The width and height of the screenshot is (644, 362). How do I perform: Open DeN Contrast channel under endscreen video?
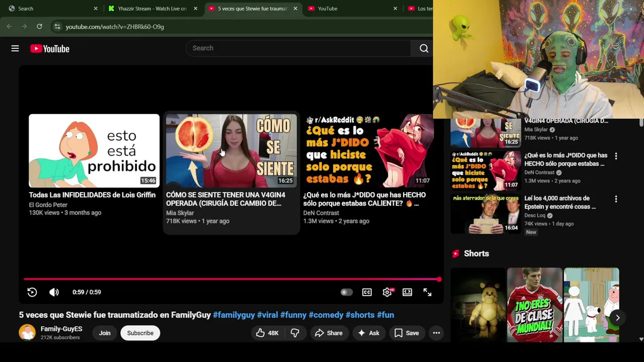321,213
